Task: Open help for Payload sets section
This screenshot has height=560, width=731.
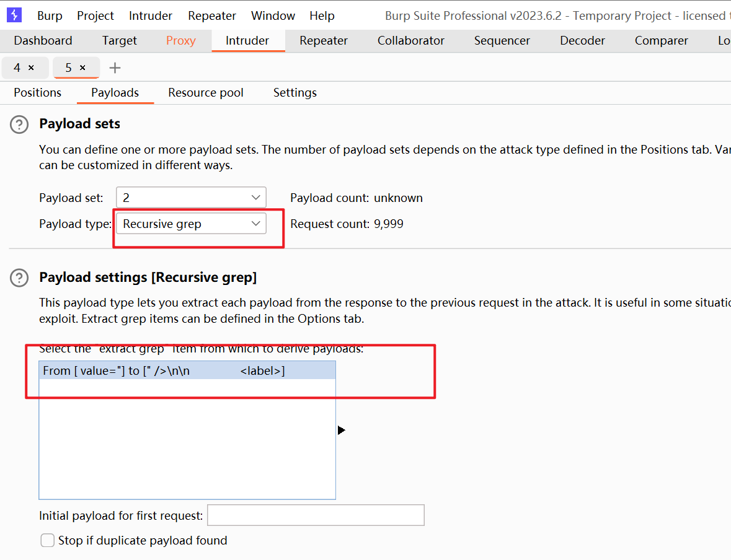Action: point(19,125)
